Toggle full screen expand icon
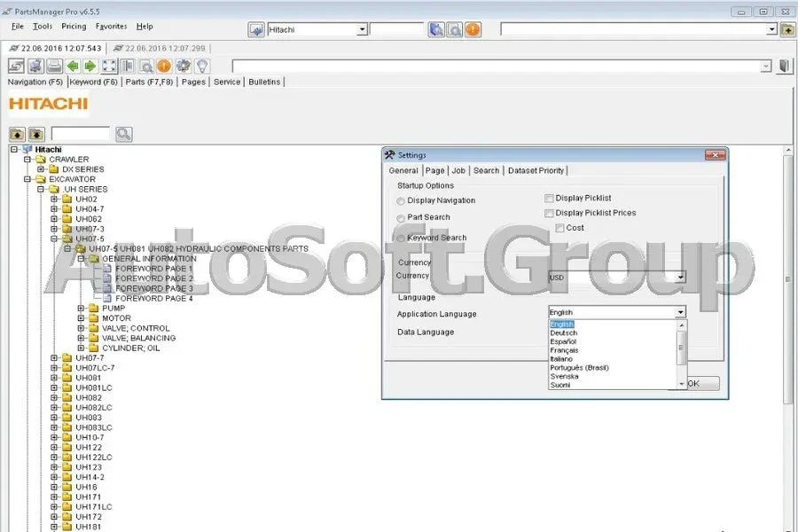This screenshot has height=532, width=798. 109,66
